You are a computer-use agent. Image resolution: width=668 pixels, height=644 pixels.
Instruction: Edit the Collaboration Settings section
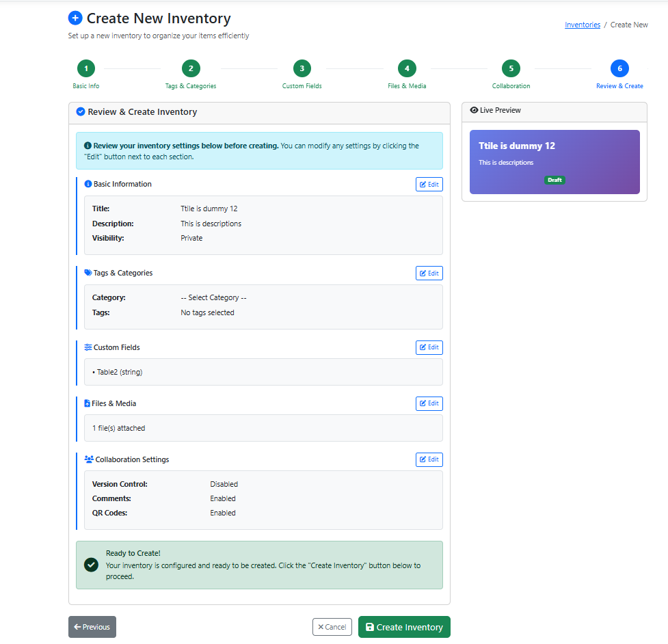coord(429,459)
